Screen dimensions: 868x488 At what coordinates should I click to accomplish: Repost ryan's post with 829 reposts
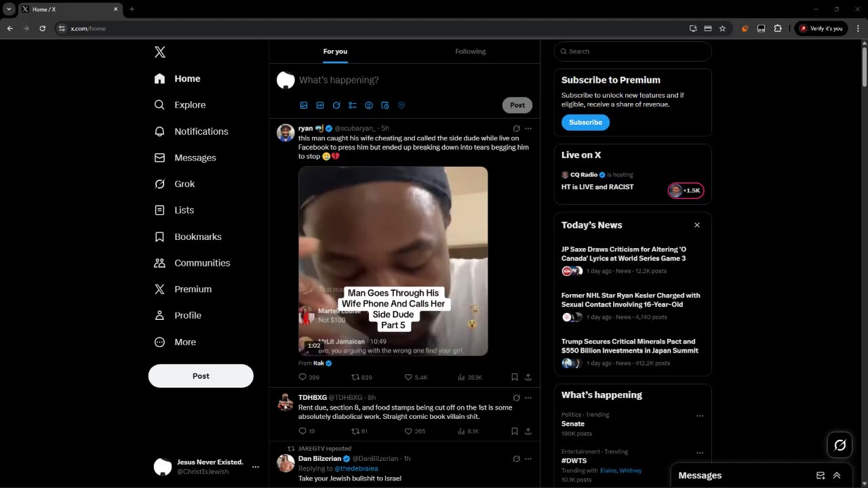[x=361, y=377]
